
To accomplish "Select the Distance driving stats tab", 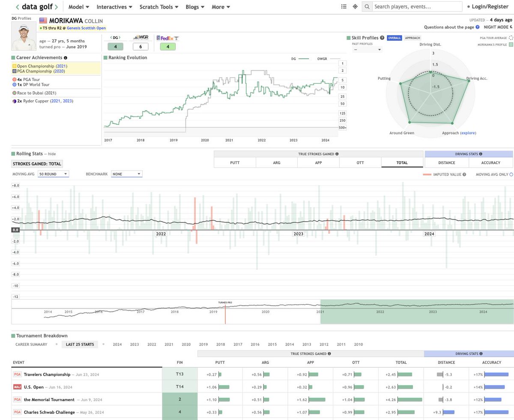I will point(447,162).
